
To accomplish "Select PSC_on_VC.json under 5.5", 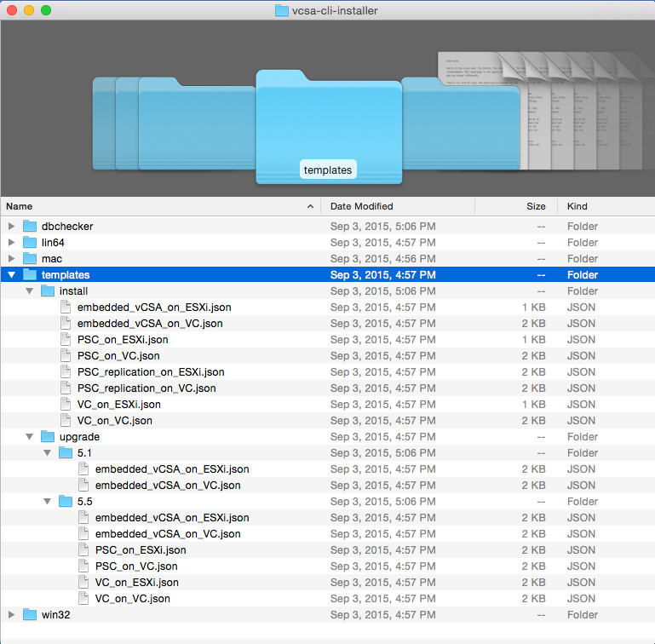I will pyautogui.click(x=136, y=566).
